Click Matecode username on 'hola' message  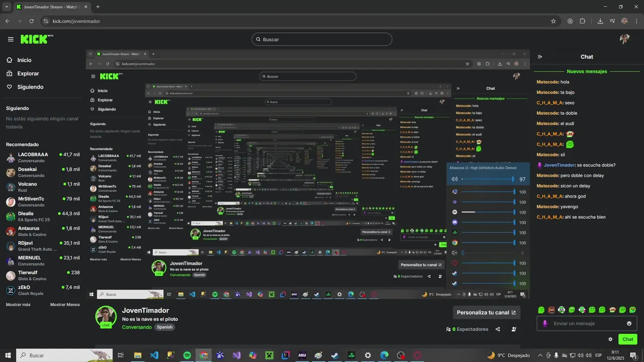pyautogui.click(x=548, y=82)
